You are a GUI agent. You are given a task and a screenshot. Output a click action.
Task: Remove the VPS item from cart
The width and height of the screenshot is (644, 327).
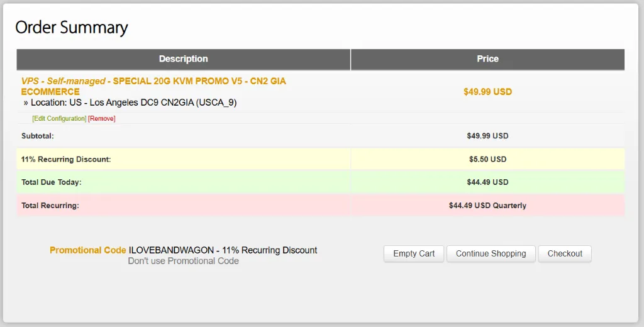point(102,118)
